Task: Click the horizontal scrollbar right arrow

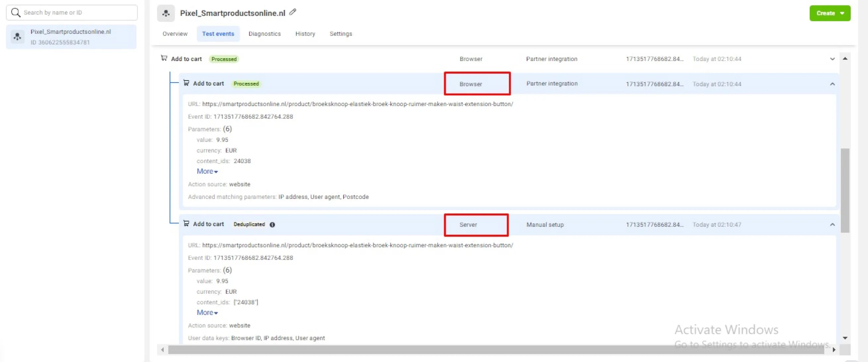Action: 834,349
